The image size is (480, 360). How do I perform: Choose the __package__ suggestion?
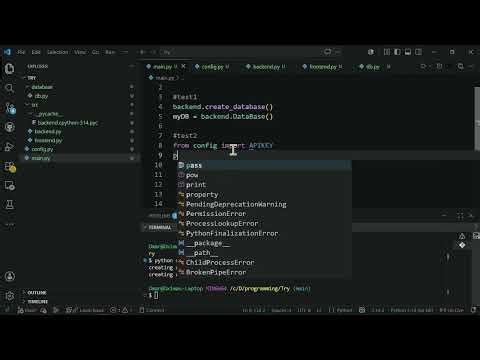point(264,243)
